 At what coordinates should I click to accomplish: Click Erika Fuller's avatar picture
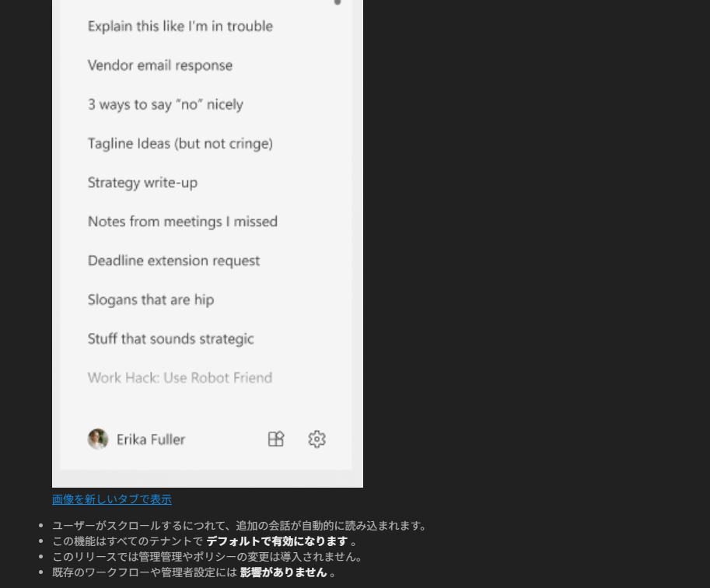click(98, 439)
